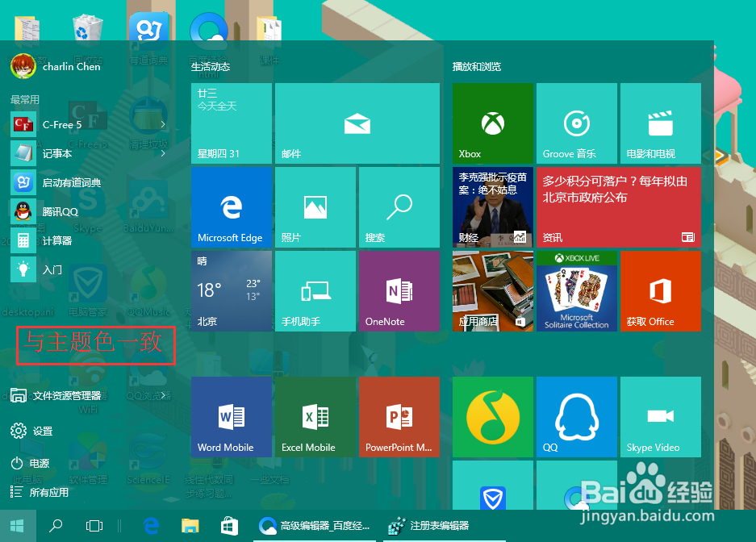Launch Word Mobile tile
Screen dimensions: 756x542
(x=232, y=417)
